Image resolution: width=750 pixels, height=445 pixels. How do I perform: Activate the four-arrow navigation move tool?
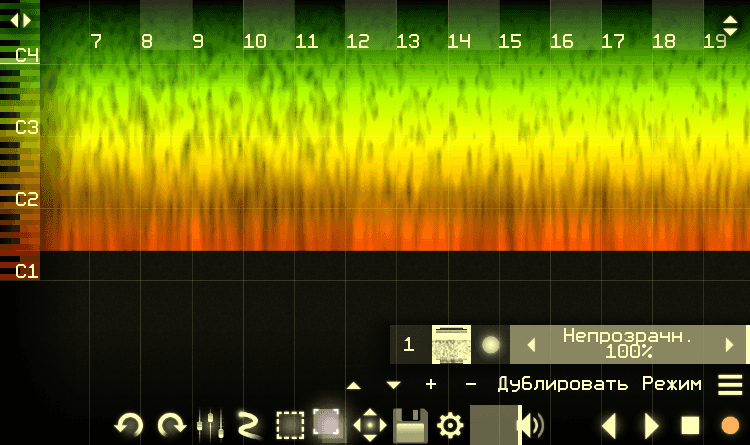[370, 425]
